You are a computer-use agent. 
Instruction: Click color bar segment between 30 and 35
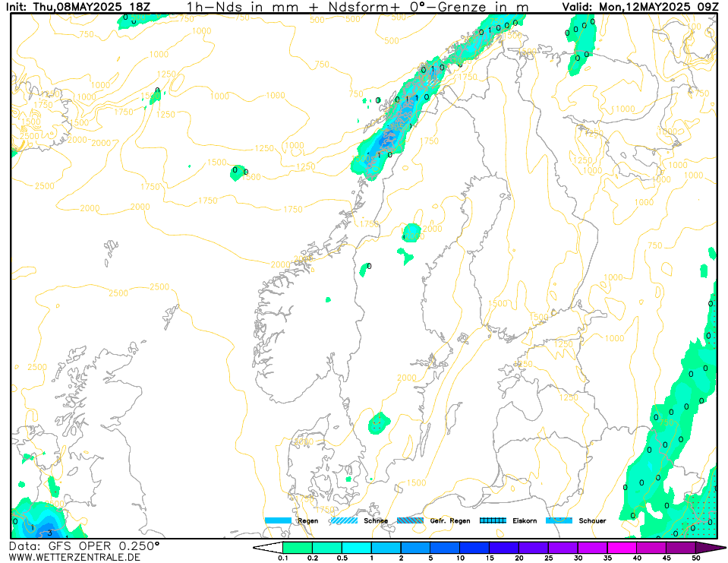(592, 548)
